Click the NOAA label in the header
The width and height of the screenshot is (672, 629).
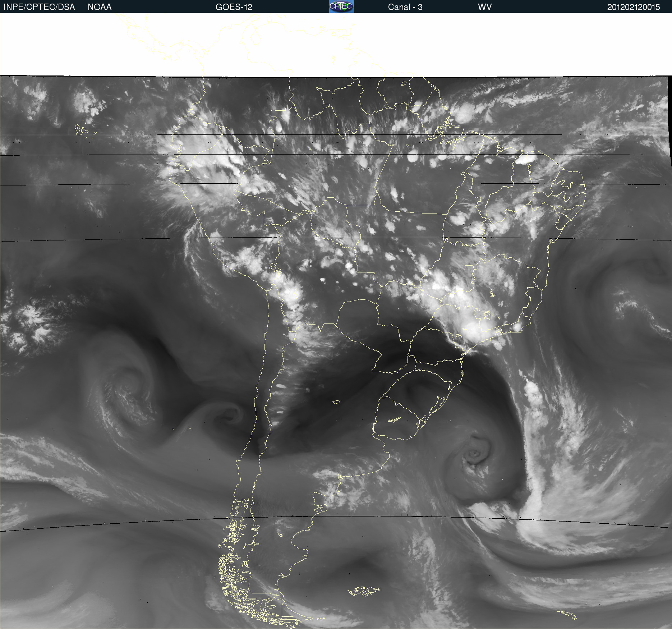100,7
